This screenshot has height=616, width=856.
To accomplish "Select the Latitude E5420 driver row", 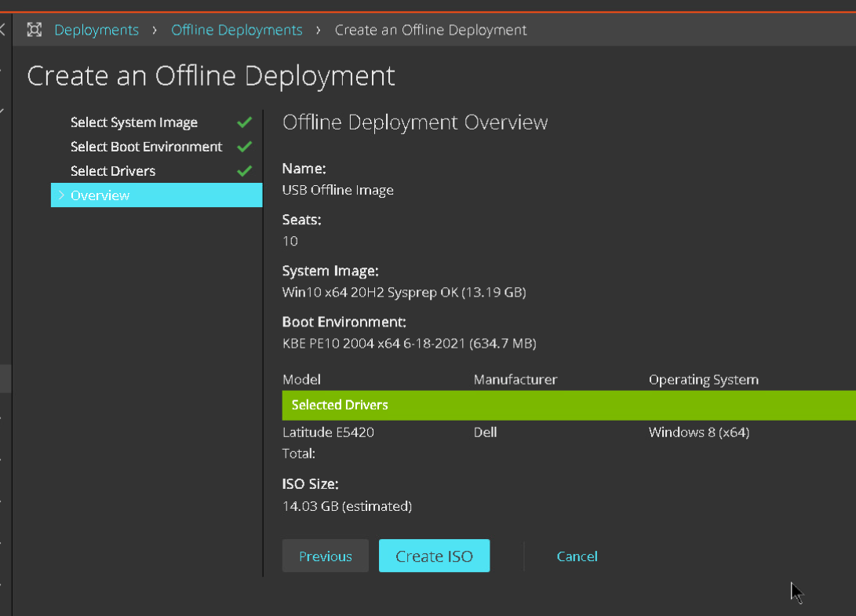I will (x=328, y=432).
